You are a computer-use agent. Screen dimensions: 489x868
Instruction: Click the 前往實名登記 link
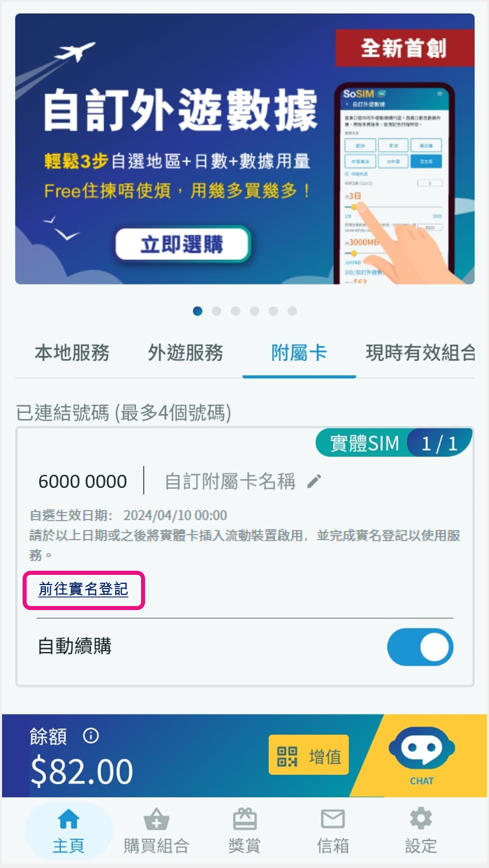[84, 589]
